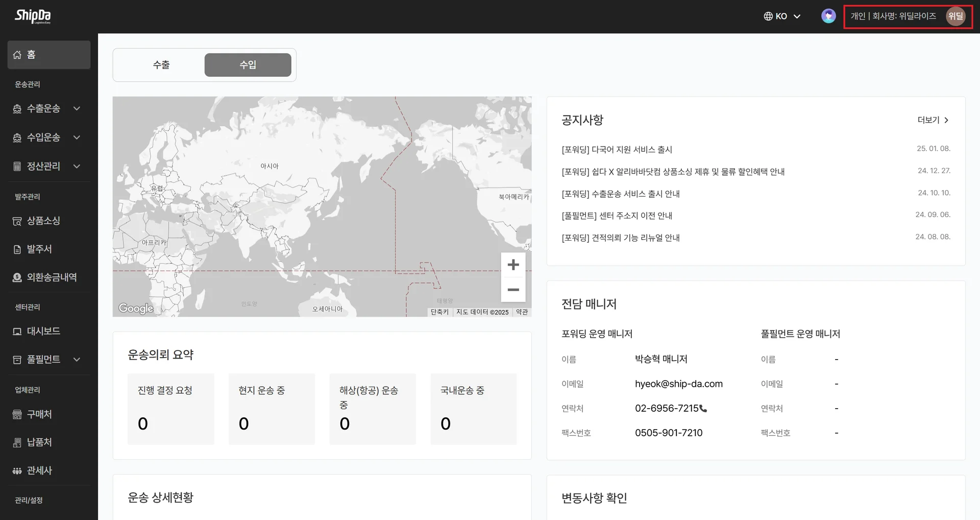
Task: Expand the 수입운송 sidebar section
Action: point(77,137)
